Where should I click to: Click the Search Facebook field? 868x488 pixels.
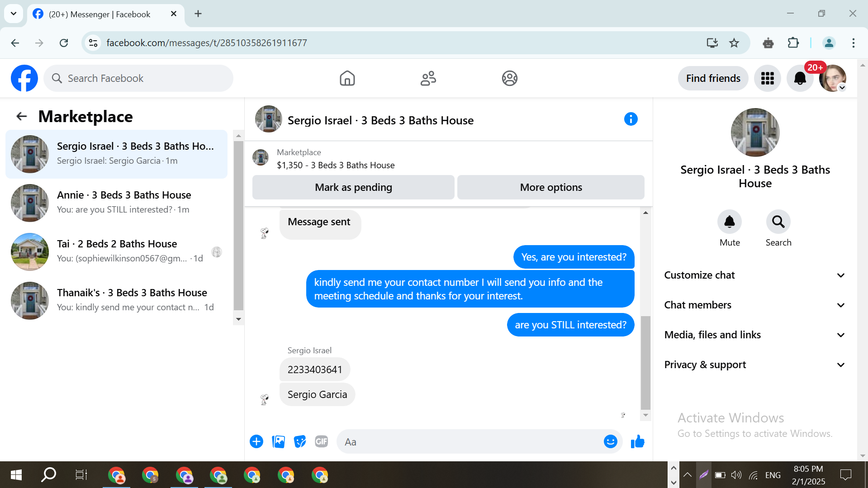pos(138,78)
